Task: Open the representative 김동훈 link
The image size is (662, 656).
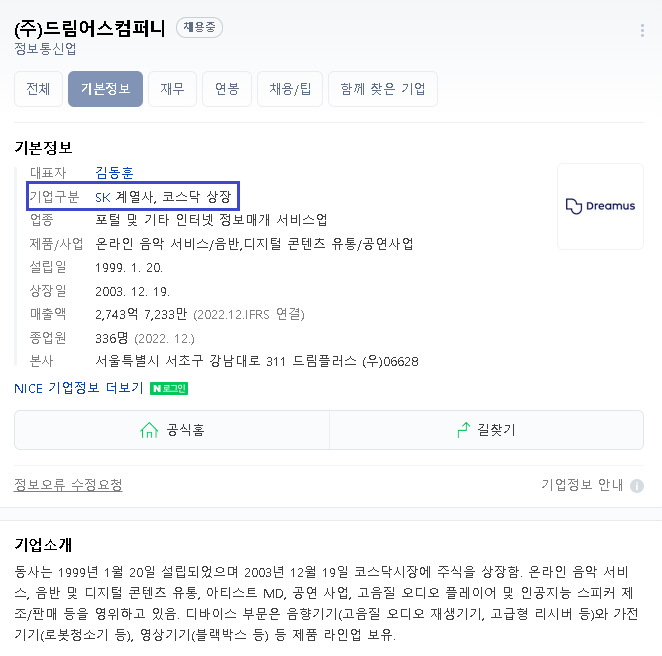Action: (114, 173)
